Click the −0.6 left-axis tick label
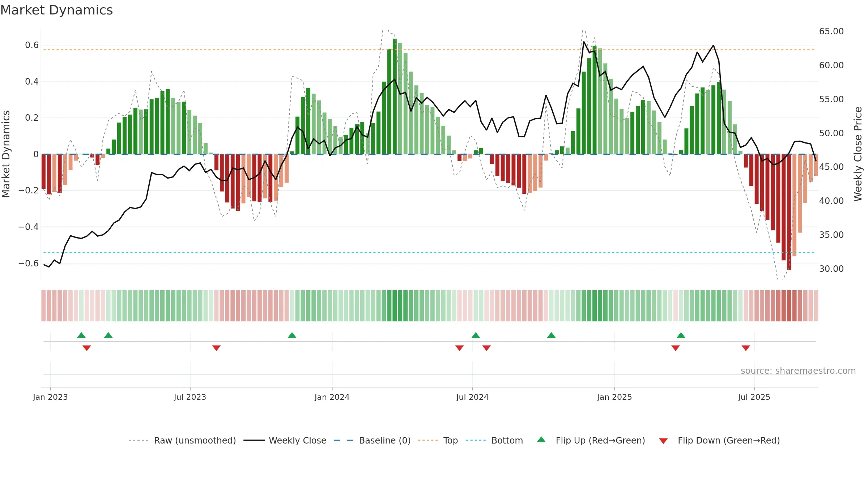The width and height of the screenshot is (868, 488). point(29,263)
